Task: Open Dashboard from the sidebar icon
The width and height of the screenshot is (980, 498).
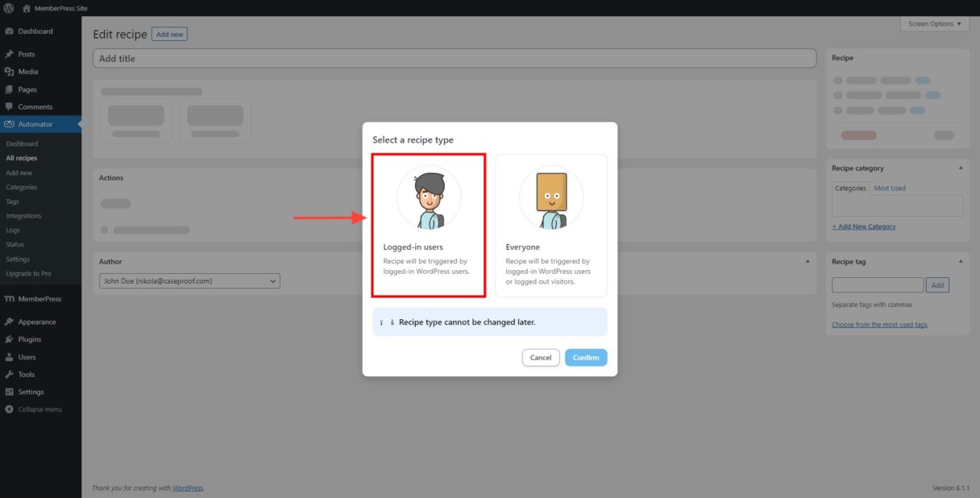Action: [9, 31]
